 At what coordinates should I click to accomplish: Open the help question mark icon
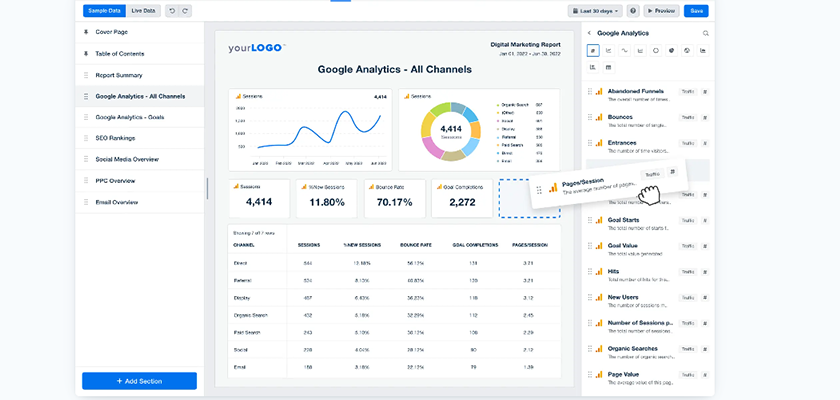click(633, 11)
